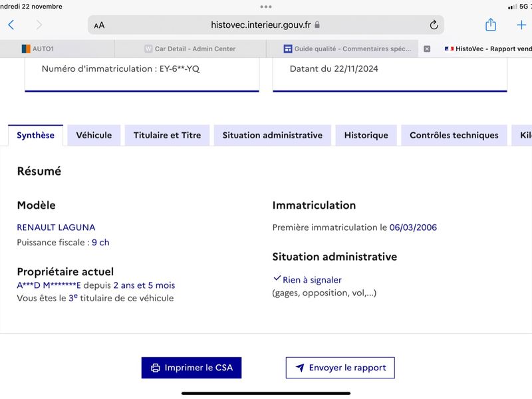Click the 2 ans et 5 mois duration
The image size is (532, 399).
pyautogui.click(x=144, y=285)
